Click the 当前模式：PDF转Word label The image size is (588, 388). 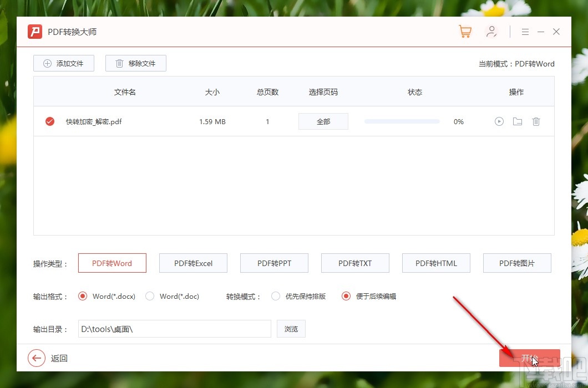[516, 64]
